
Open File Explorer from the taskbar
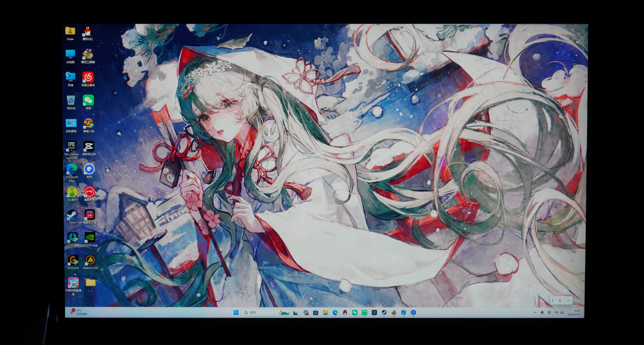pyautogui.click(x=325, y=313)
